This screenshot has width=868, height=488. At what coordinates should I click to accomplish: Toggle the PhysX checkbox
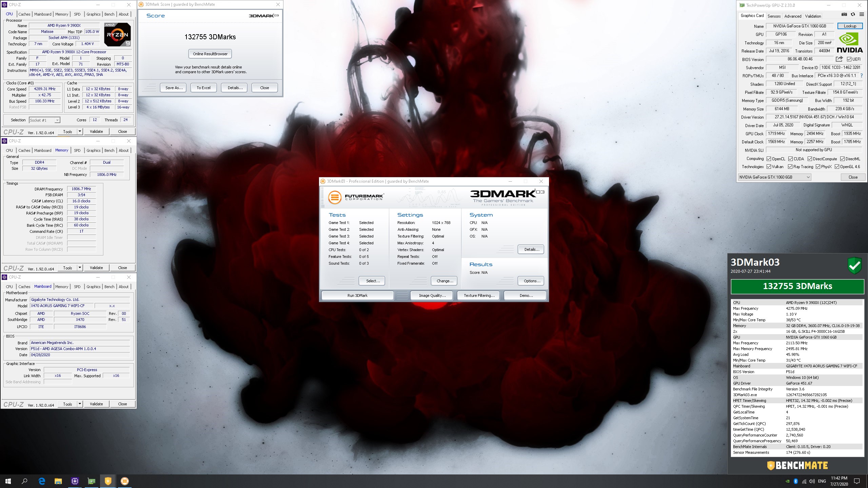pos(818,166)
